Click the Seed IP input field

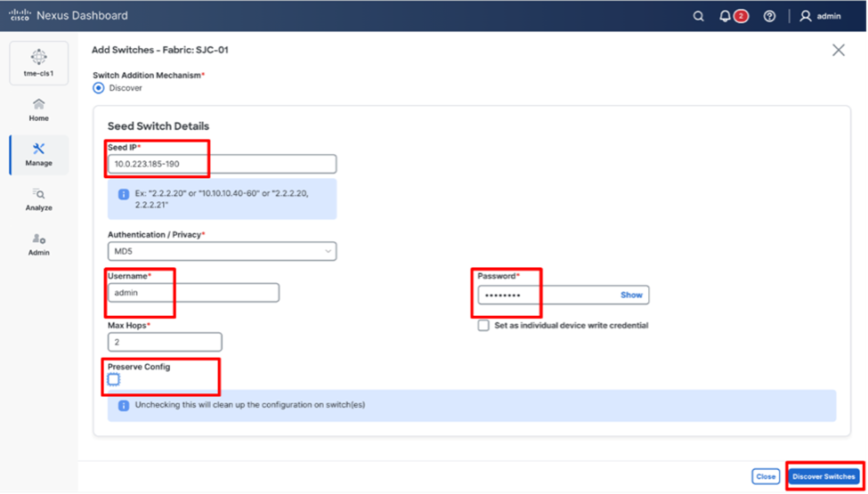click(x=222, y=165)
